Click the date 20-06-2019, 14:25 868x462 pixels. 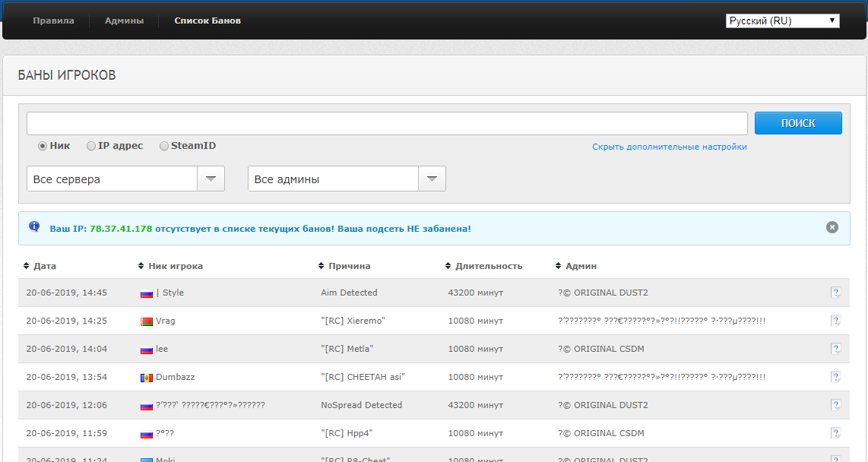coord(66,321)
